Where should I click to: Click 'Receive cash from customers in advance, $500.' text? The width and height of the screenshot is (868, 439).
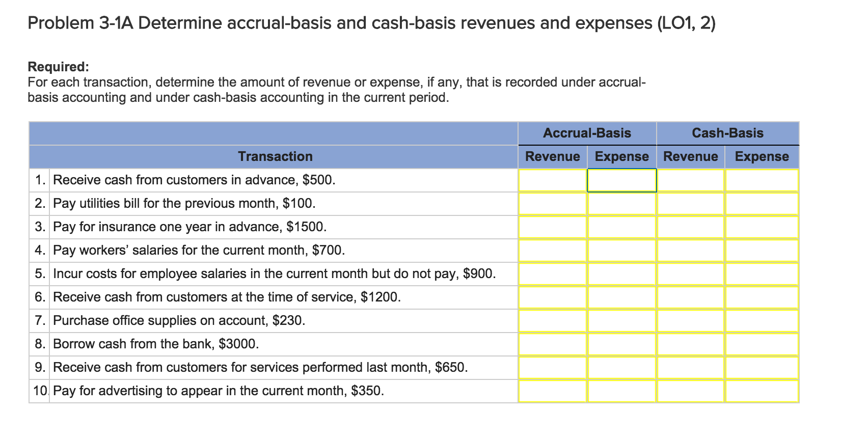point(194,180)
